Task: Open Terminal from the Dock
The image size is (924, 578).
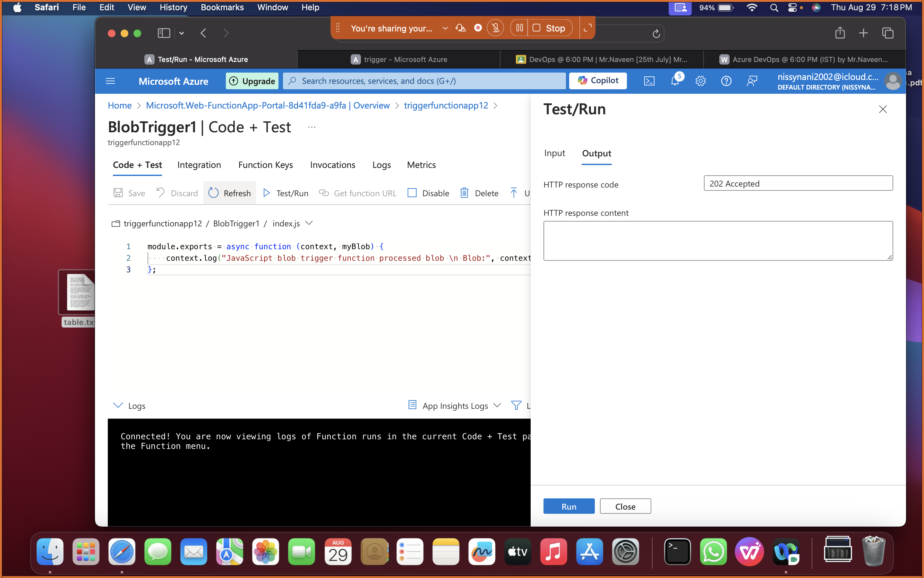Action: tap(677, 552)
